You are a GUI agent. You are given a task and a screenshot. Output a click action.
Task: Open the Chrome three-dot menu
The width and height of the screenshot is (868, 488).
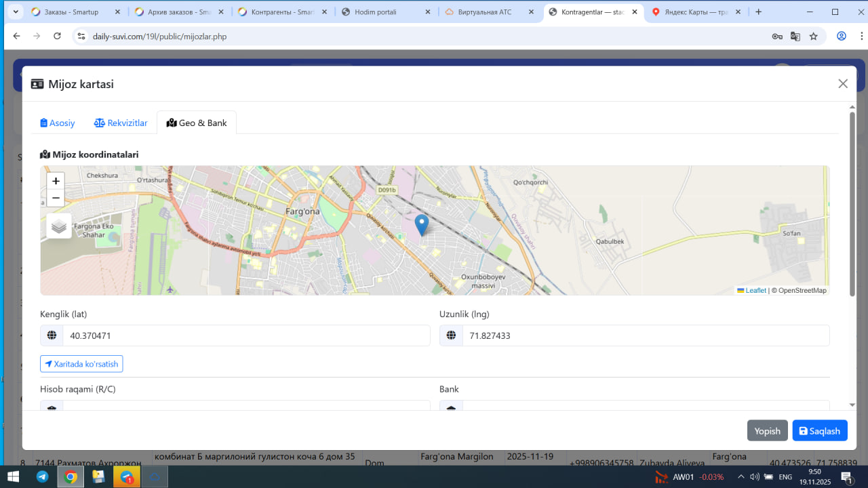click(x=860, y=36)
